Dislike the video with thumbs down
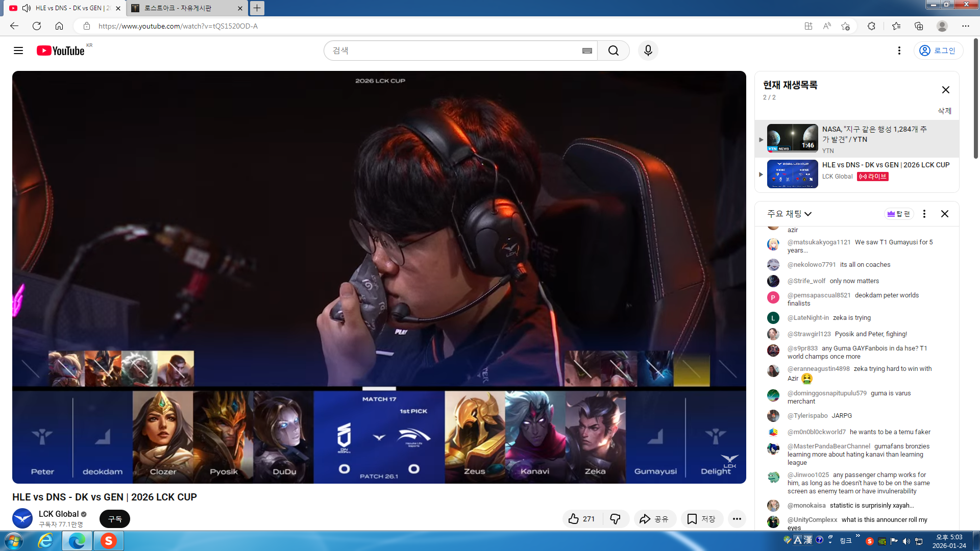980x551 pixels. 615,519
